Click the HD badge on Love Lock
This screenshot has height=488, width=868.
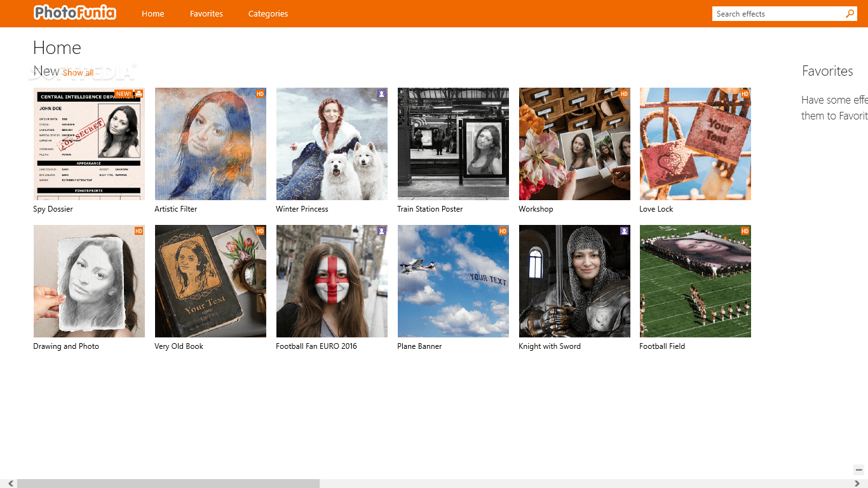point(745,94)
